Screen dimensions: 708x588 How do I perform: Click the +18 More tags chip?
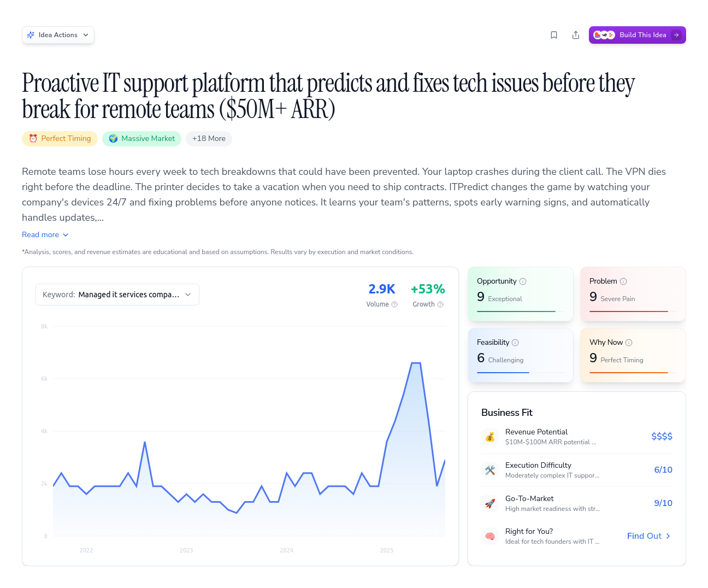tap(209, 138)
